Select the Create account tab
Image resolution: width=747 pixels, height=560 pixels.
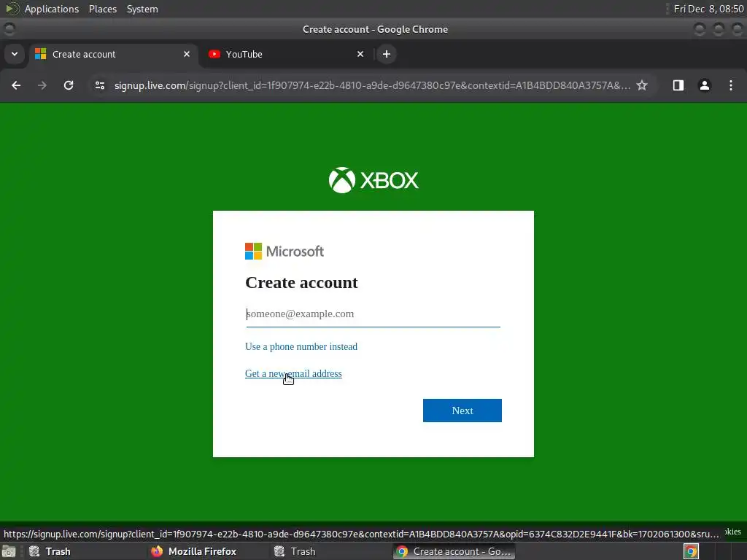click(113, 54)
